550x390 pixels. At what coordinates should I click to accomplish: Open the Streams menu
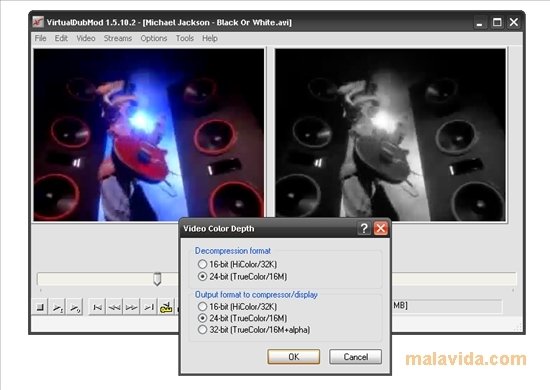[x=118, y=38]
